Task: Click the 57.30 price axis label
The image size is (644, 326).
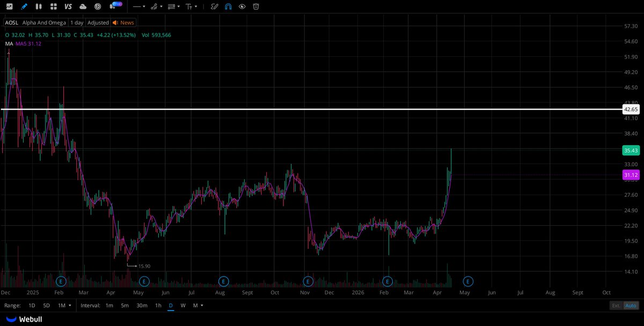Action: coord(631,26)
